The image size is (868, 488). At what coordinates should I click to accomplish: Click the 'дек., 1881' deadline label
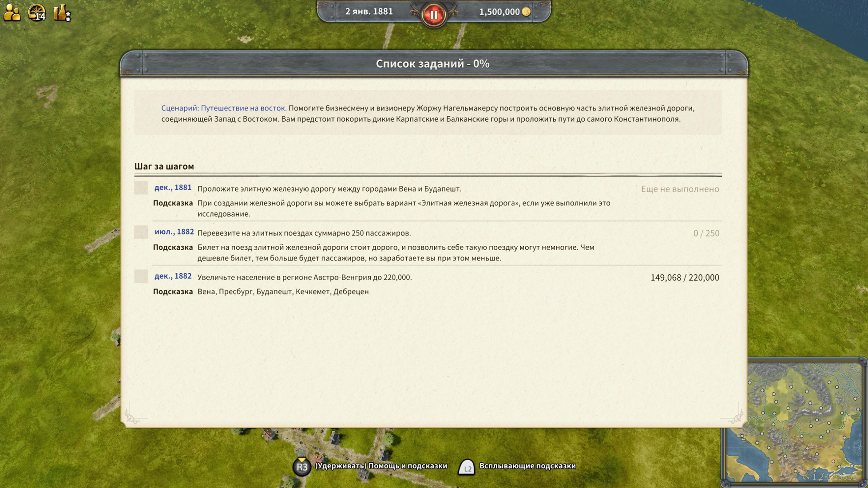pos(173,188)
